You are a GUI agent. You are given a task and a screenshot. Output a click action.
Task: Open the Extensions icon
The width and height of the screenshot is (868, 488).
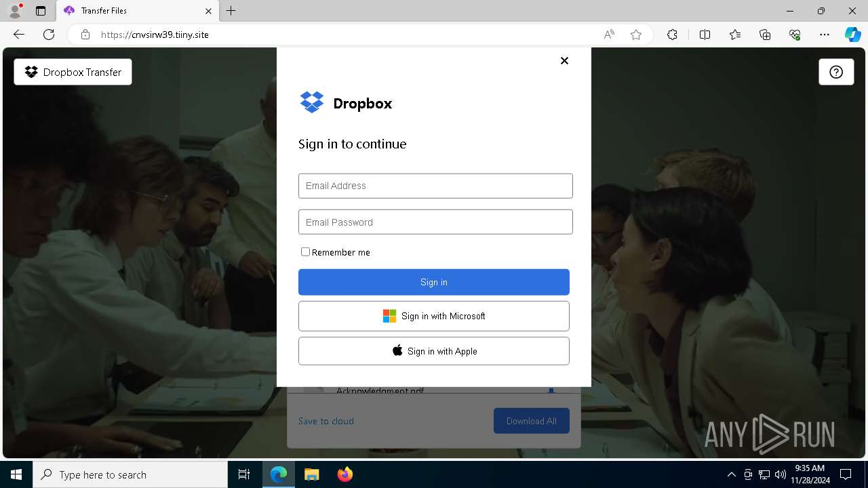pyautogui.click(x=672, y=35)
